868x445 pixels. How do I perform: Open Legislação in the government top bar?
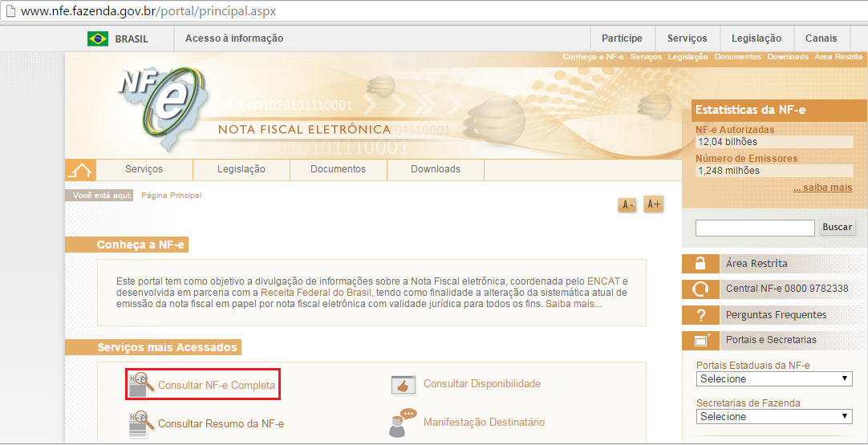(756, 38)
